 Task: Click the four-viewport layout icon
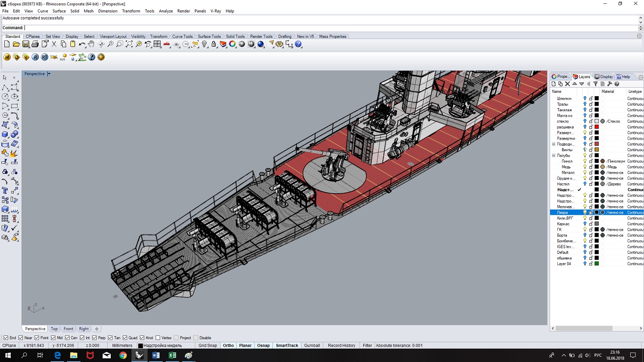click(x=157, y=44)
